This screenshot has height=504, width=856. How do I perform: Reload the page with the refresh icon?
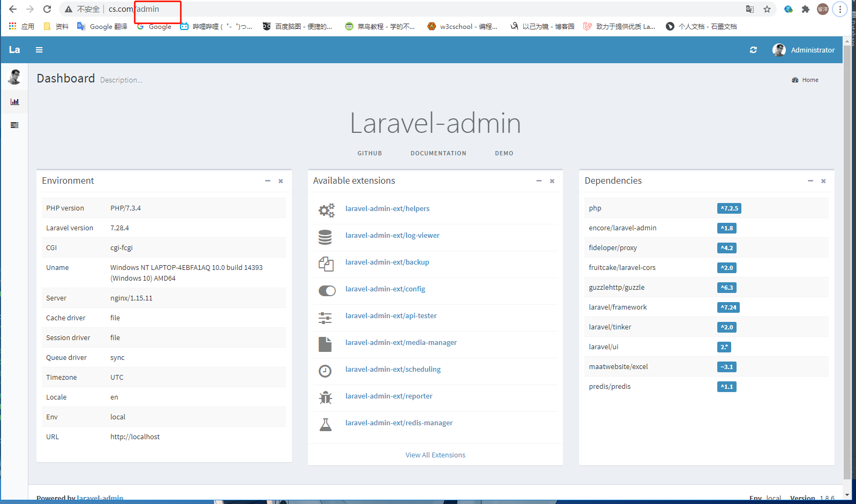[x=47, y=9]
